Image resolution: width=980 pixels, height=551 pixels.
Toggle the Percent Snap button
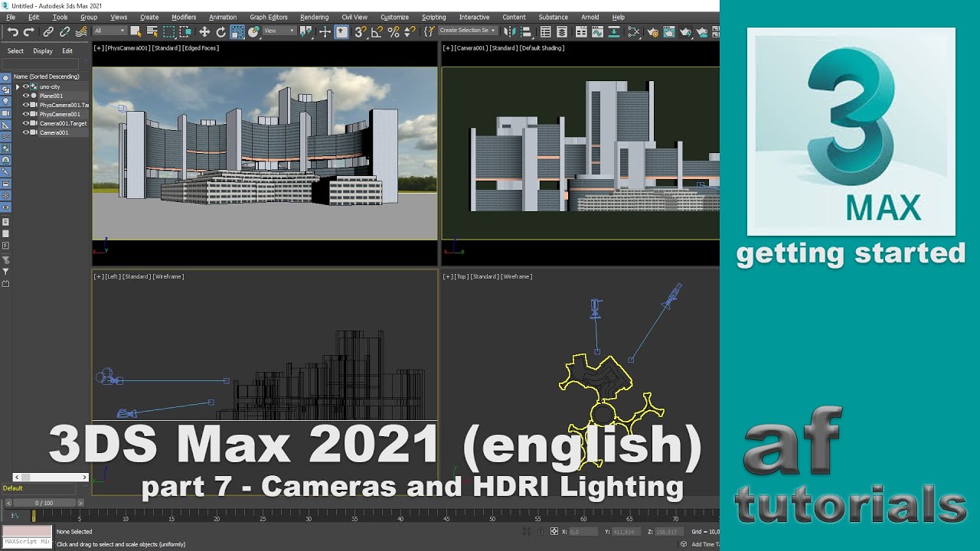point(394,31)
